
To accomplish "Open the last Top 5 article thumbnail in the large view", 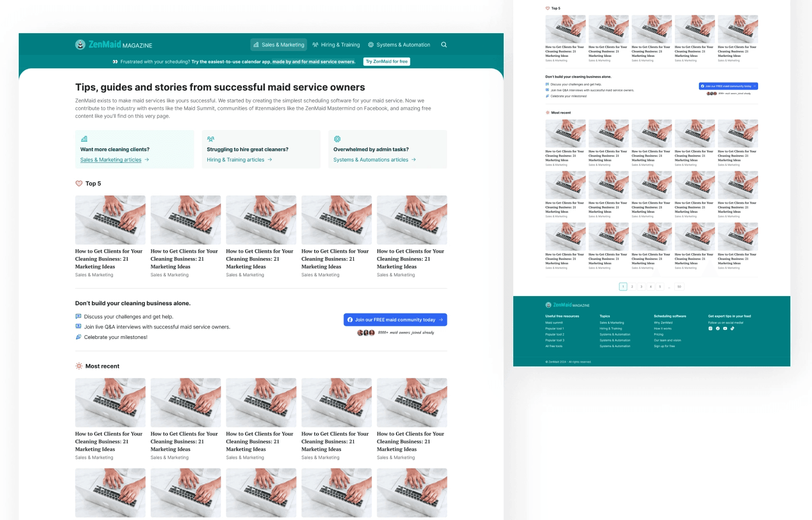I will [x=412, y=220].
